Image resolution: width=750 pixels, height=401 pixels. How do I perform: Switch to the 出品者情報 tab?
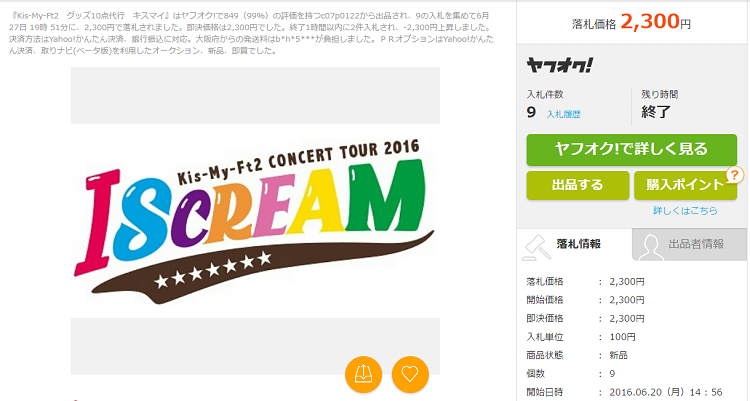click(x=689, y=245)
